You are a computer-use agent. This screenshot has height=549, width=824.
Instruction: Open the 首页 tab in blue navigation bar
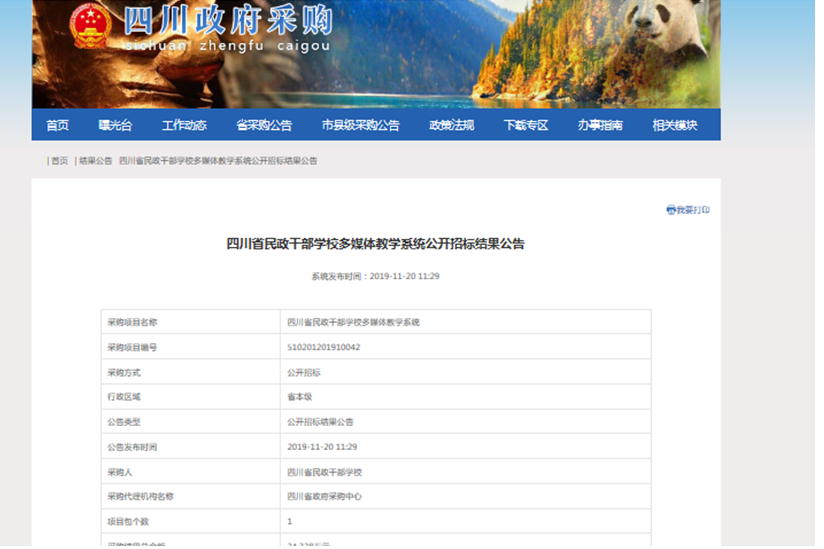coord(57,125)
